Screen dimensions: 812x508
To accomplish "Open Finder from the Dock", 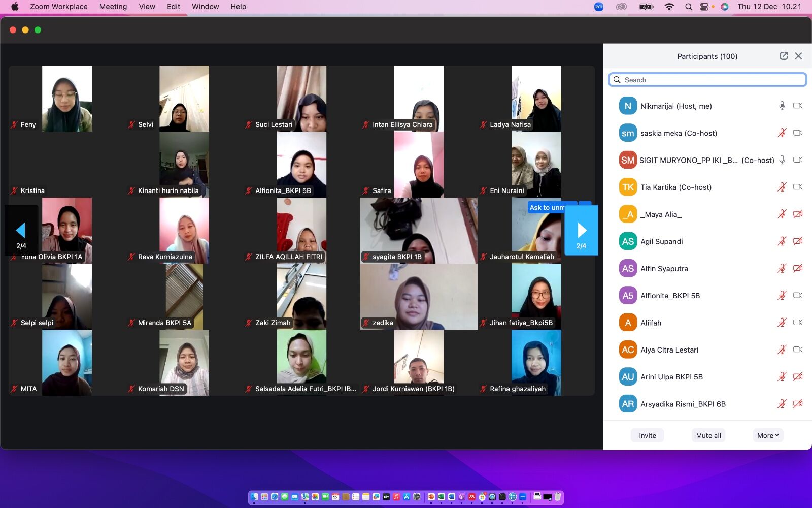I will pos(254,497).
